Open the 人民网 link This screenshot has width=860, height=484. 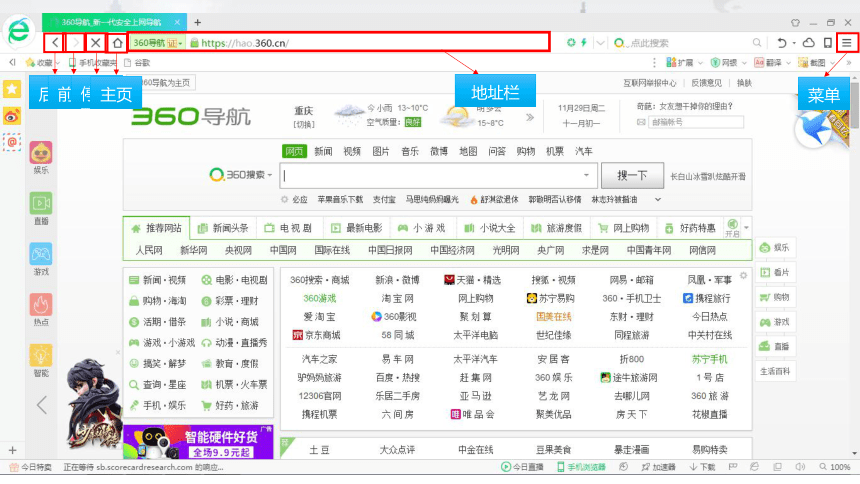coord(149,250)
